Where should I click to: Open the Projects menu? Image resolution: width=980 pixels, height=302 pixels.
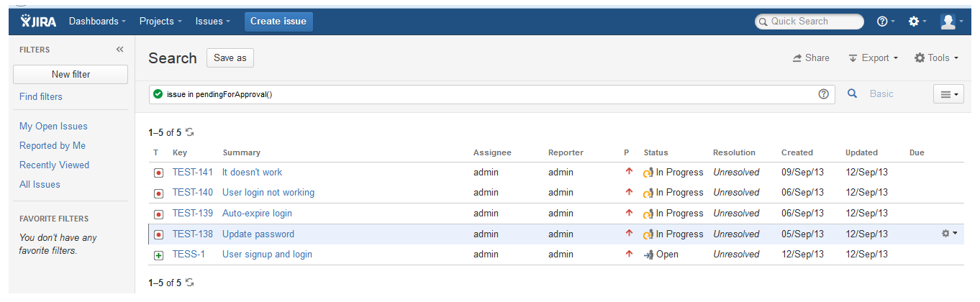point(160,22)
